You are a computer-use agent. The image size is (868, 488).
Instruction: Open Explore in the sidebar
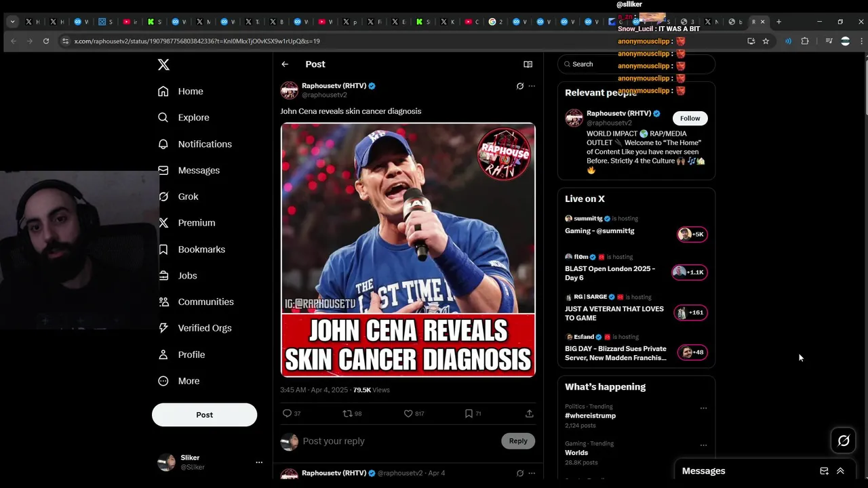[x=183, y=117]
